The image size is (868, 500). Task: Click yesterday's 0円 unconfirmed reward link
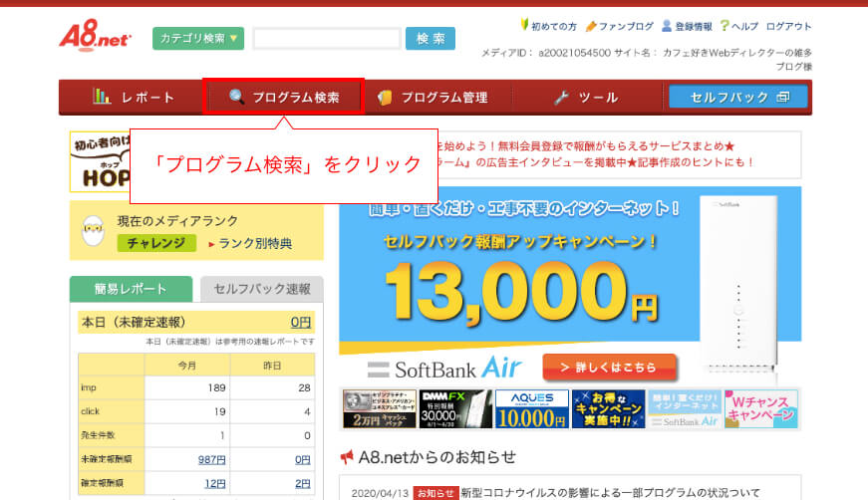click(302, 459)
